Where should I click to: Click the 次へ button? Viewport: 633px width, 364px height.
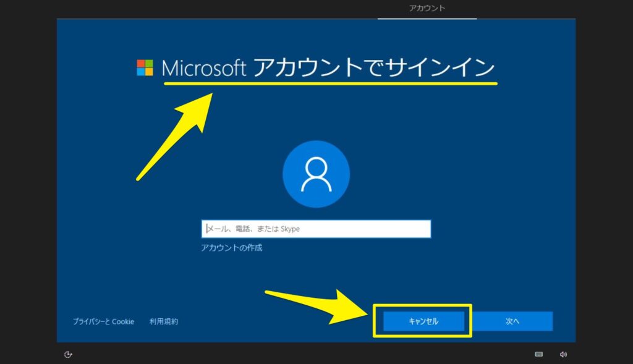click(x=512, y=321)
